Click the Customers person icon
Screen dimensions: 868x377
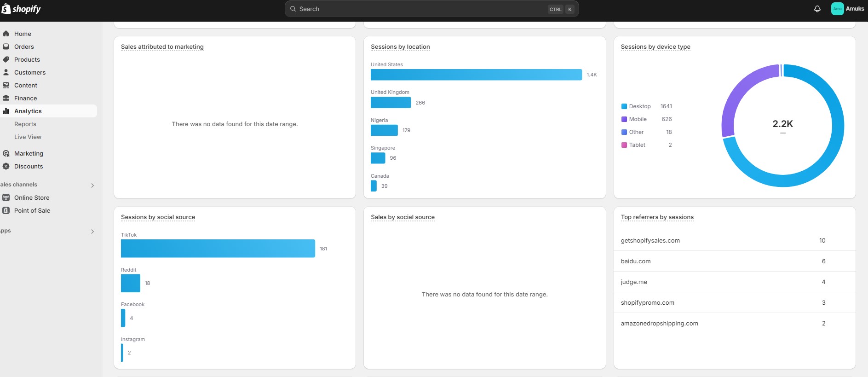(6, 72)
